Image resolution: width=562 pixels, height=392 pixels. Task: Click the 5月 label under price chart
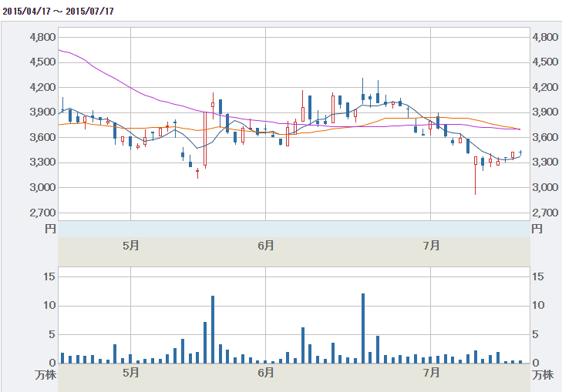[131, 246]
